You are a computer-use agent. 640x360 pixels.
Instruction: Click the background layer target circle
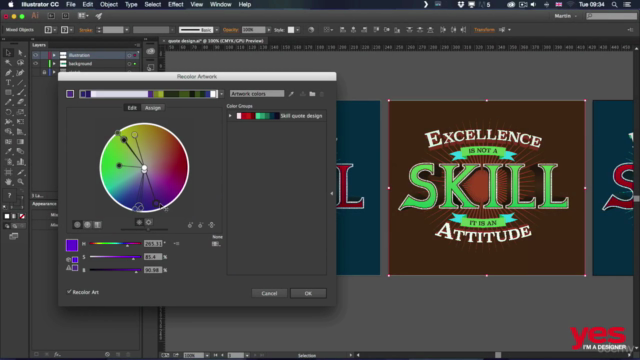coord(129,64)
